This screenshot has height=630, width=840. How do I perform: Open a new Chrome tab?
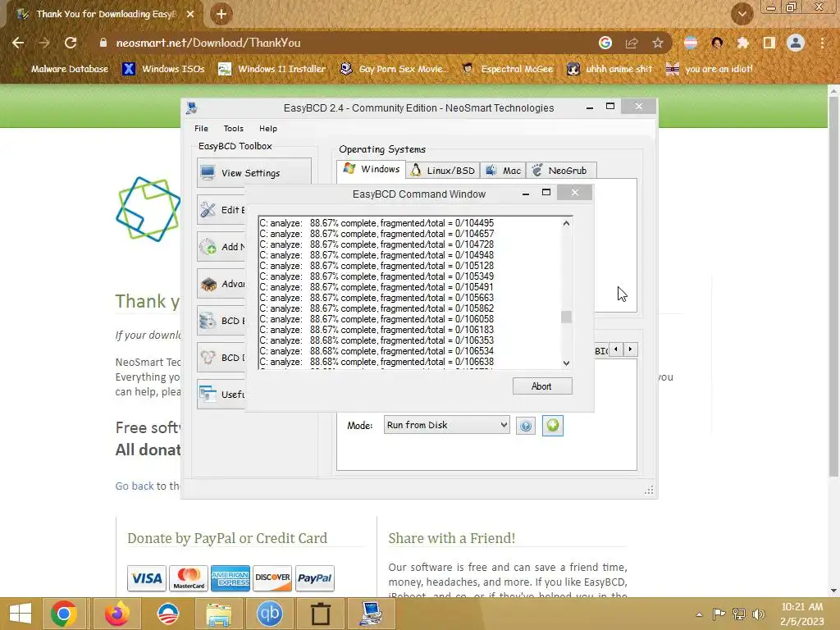[221, 14]
